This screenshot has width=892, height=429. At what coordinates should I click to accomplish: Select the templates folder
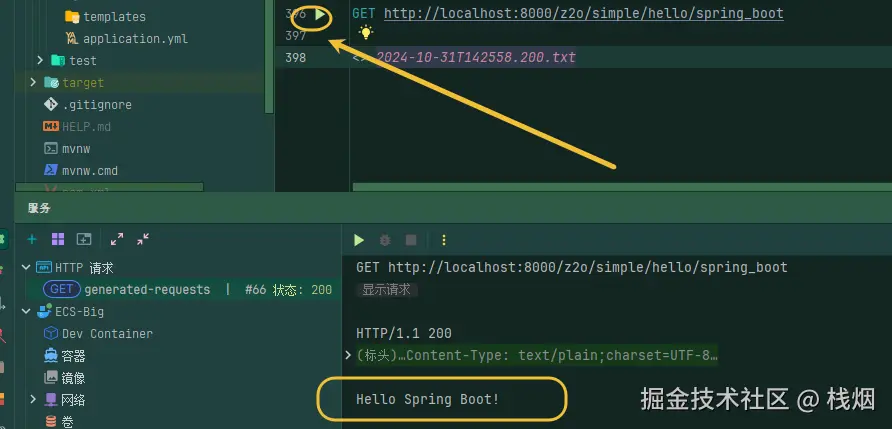pos(114,17)
